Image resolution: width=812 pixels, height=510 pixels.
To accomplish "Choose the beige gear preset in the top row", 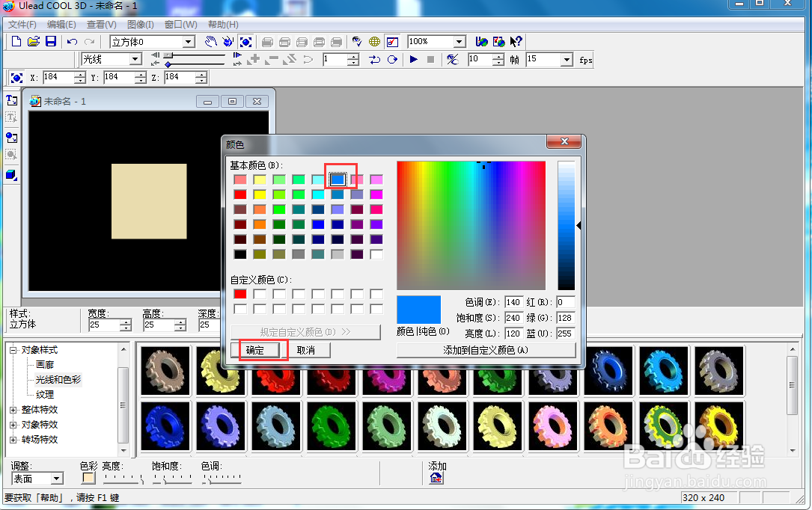I will [x=165, y=371].
